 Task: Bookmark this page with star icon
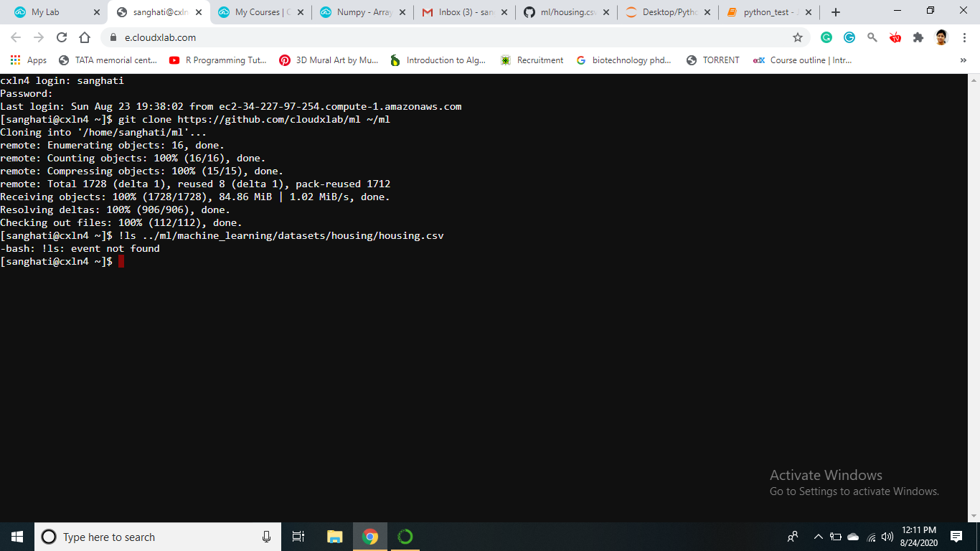coord(797,37)
